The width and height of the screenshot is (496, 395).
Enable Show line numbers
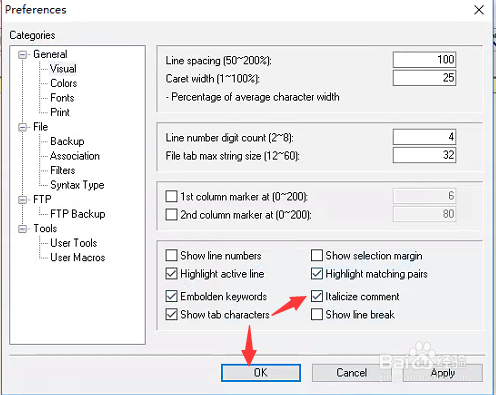(x=171, y=255)
